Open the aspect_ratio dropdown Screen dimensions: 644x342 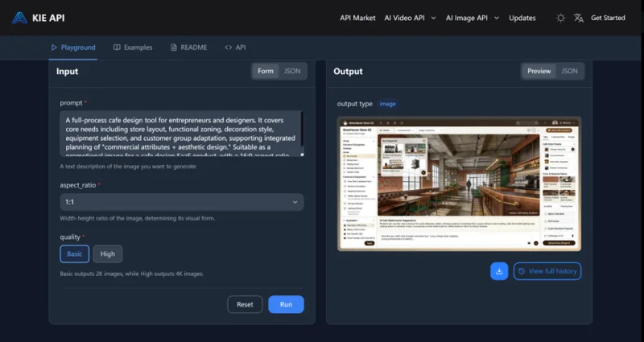pos(181,202)
